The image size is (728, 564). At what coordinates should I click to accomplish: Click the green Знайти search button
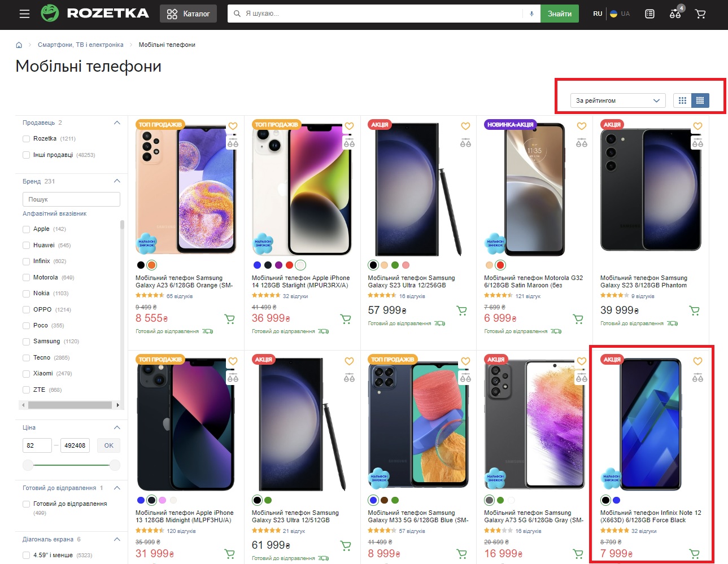click(x=560, y=14)
